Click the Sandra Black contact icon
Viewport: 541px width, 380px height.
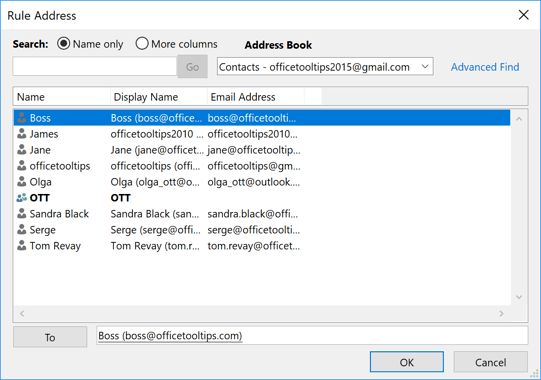click(x=22, y=214)
